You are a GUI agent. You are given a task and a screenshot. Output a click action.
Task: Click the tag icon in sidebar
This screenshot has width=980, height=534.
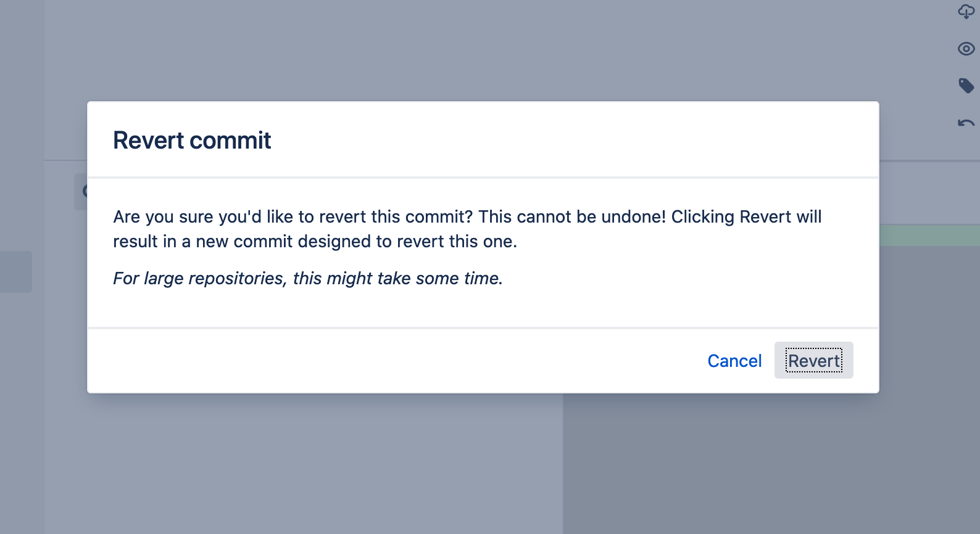click(966, 85)
